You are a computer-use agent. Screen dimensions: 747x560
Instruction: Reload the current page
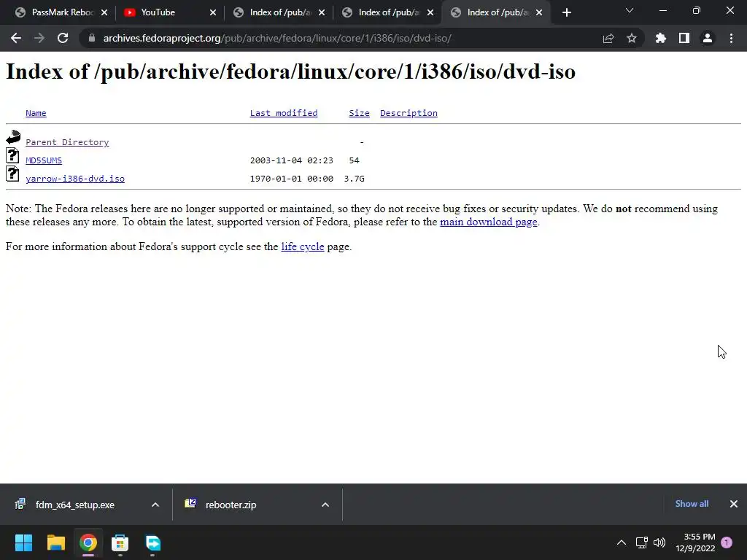[63, 38]
